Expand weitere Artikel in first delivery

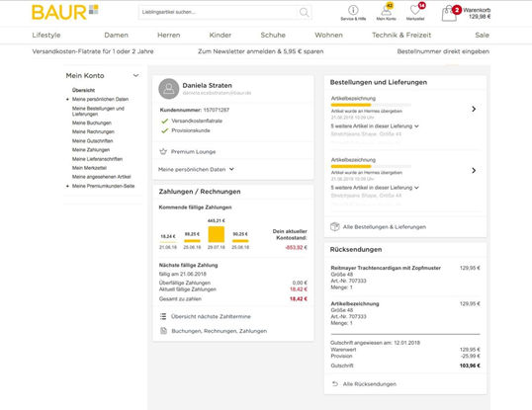(x=375, y=126)
